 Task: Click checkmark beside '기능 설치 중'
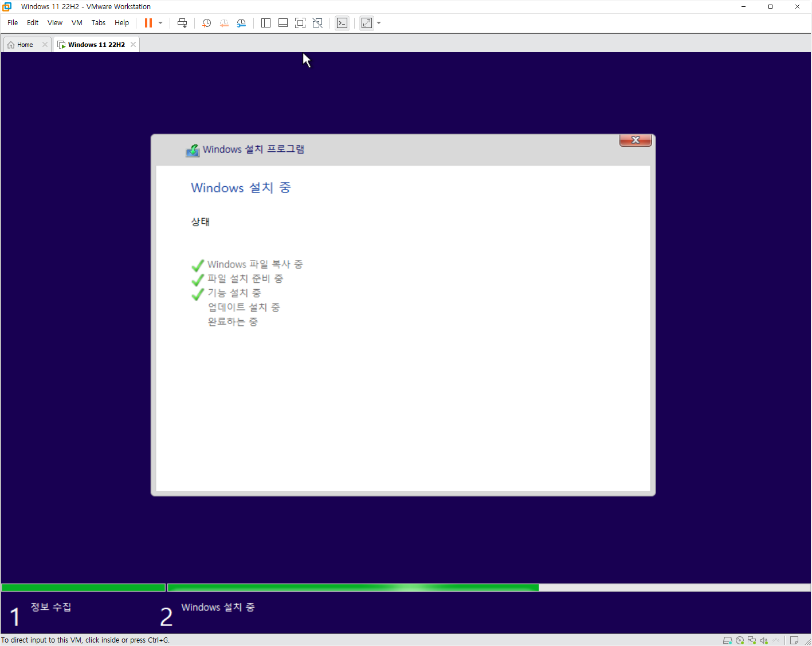point(198,294)
